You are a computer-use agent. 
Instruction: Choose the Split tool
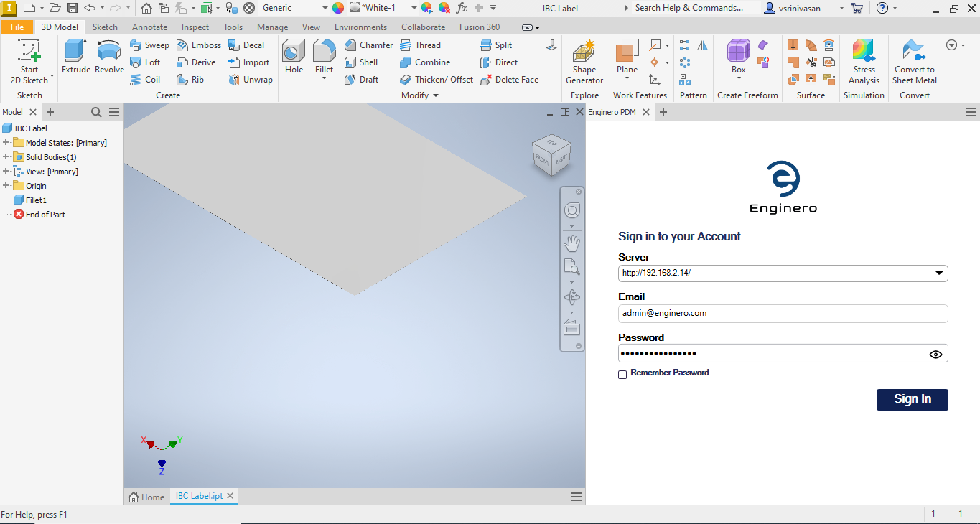coord(496,45)
